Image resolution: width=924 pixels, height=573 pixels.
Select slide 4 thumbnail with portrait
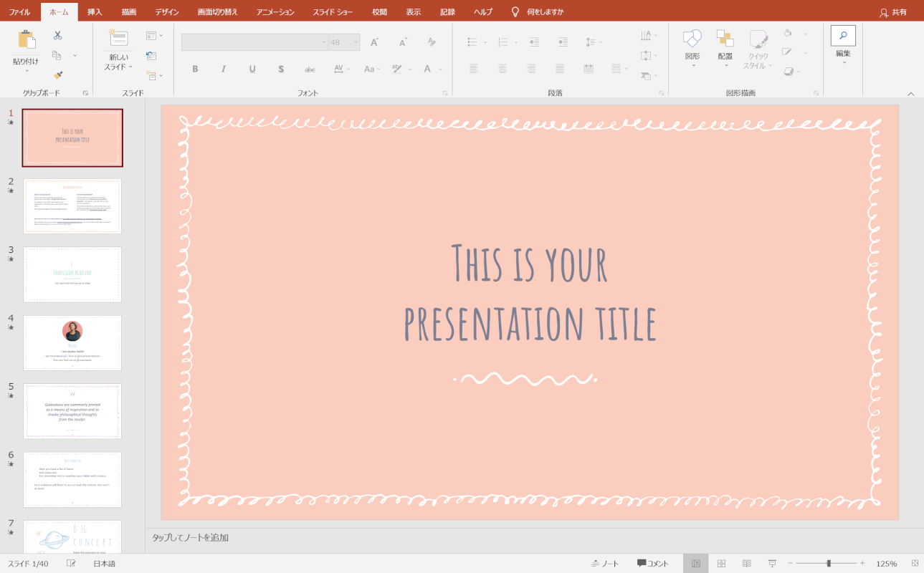72,342
